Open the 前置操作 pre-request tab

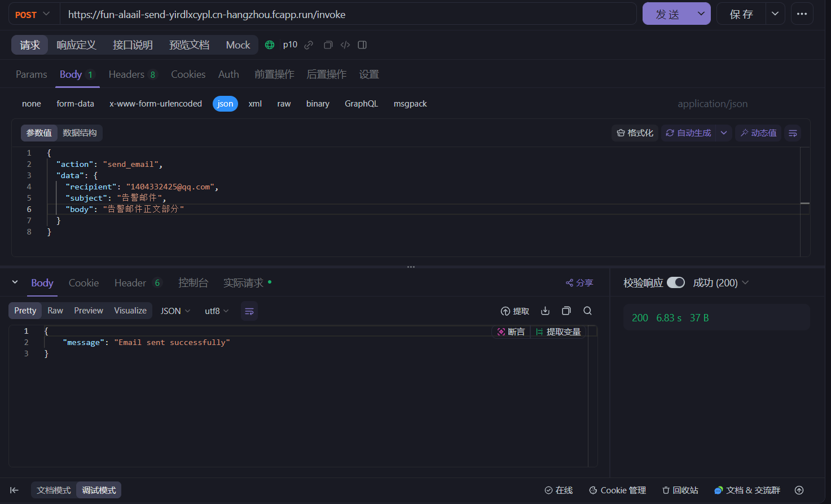click(x=274, y=74)
